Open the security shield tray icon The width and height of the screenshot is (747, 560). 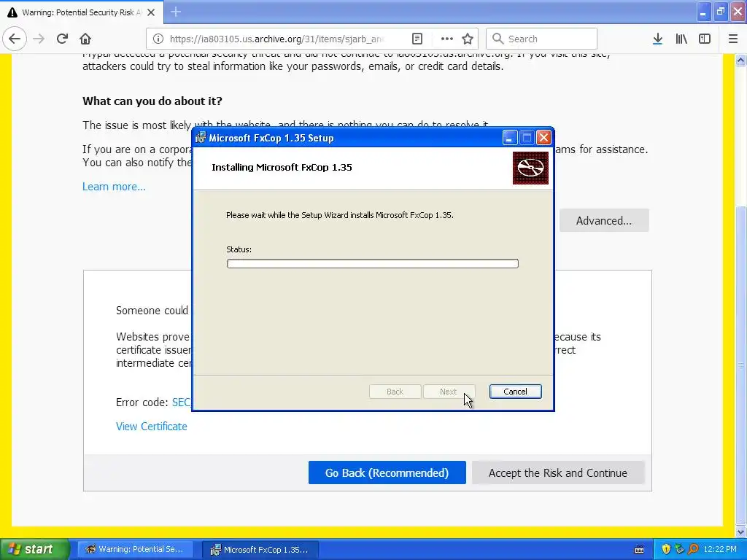click(666, 549)
